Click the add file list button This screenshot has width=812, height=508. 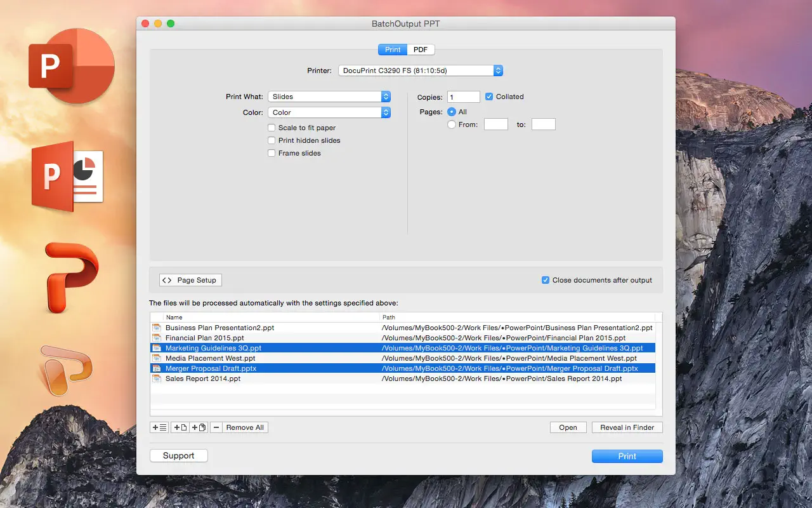coord(159,427)
